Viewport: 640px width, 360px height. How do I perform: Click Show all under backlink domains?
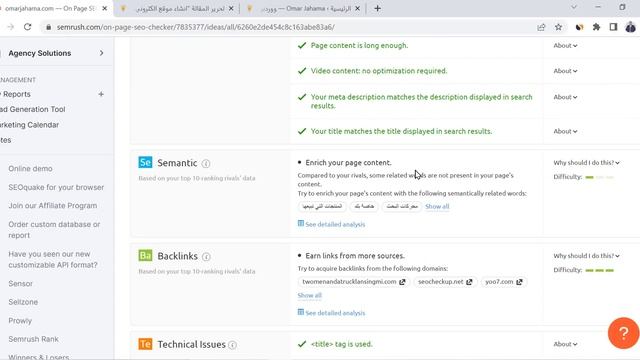click(x=309, y=295)
